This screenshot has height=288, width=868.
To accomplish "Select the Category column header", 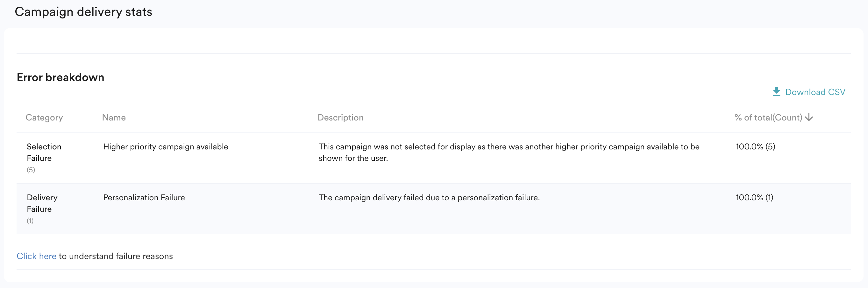I will [x=44, y=117].
